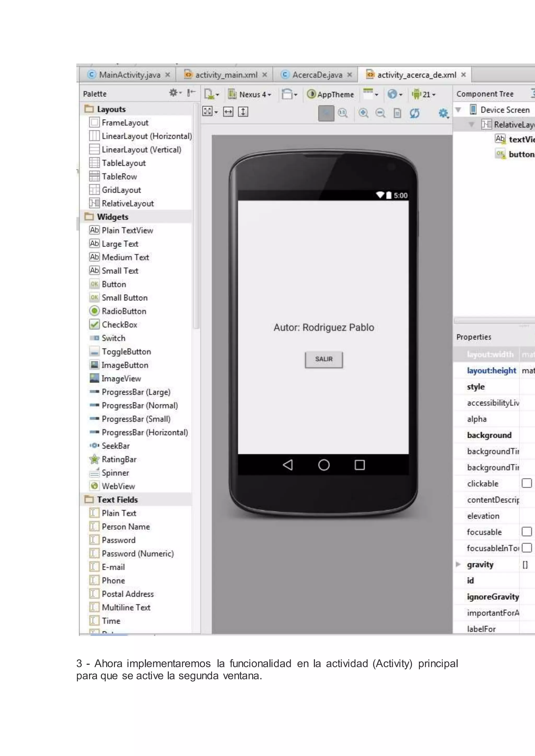
Task: Zoom to actual size 1:1 icon
Action: (x=343, y=113)
